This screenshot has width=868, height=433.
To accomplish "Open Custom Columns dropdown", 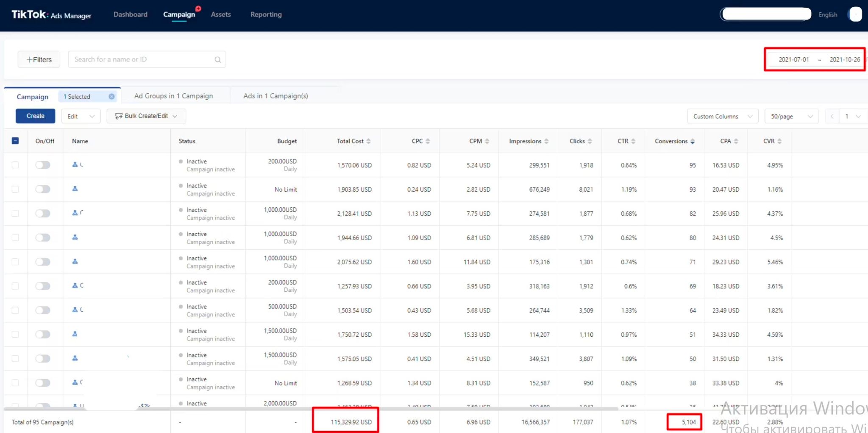I will [x=723, y=116].
